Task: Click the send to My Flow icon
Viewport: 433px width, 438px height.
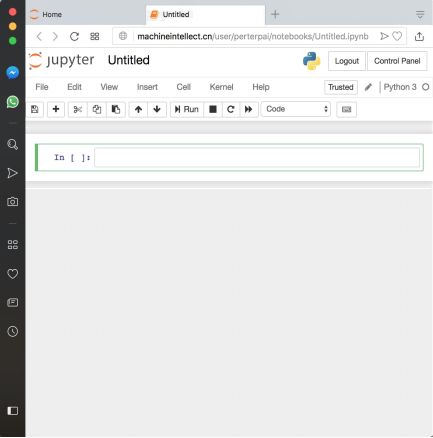Action: [384, 36]
